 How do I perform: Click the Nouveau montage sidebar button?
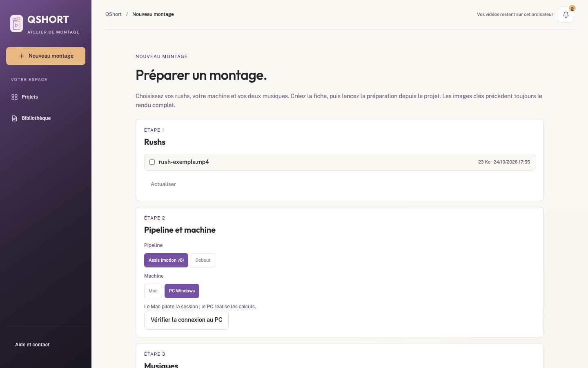coord(46,56)
